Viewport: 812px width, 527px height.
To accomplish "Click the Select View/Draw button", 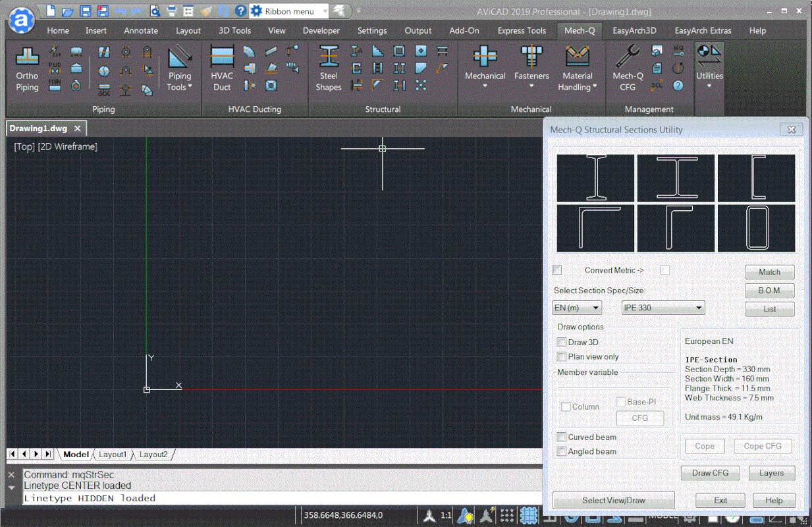I will pos(614,501).
